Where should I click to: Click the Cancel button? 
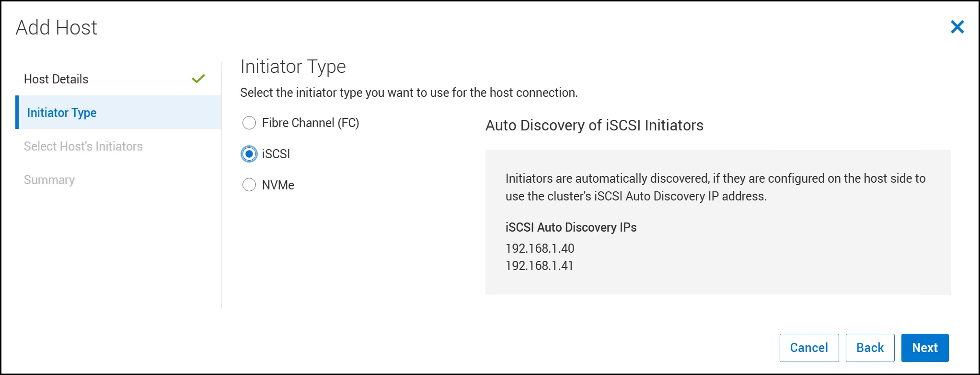point(809,348)
